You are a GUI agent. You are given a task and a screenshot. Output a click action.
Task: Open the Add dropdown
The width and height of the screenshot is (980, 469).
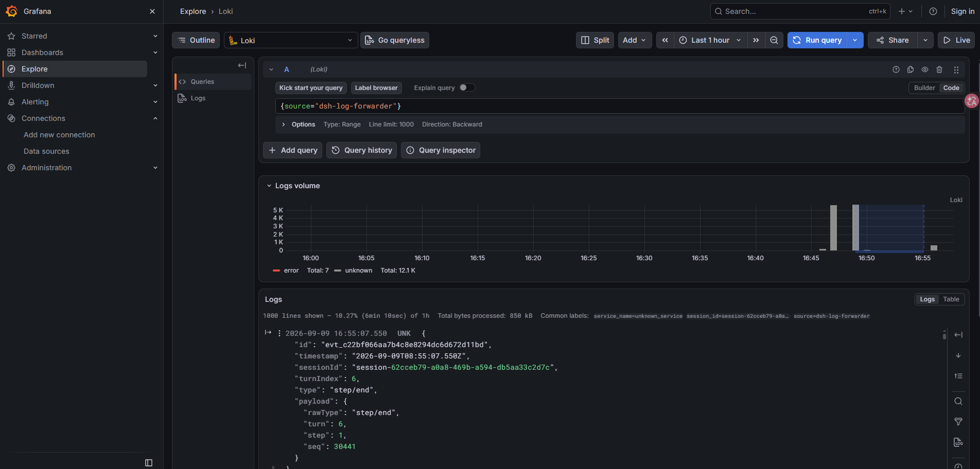tap(635, 40)
